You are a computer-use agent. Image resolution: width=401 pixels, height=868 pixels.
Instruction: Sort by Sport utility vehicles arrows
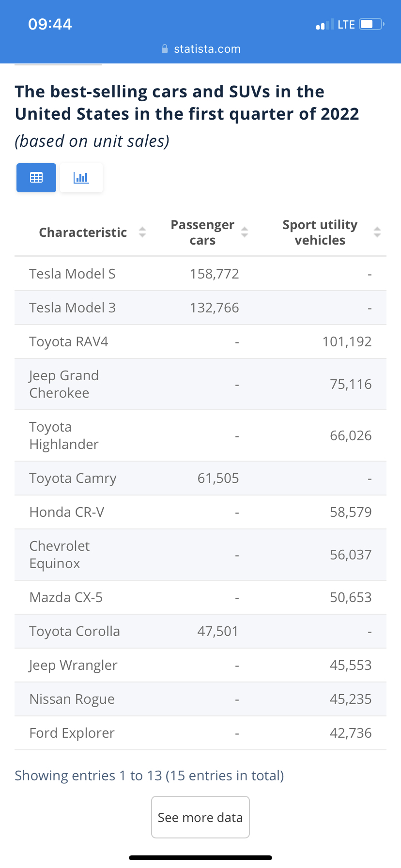tap(377, 232)
